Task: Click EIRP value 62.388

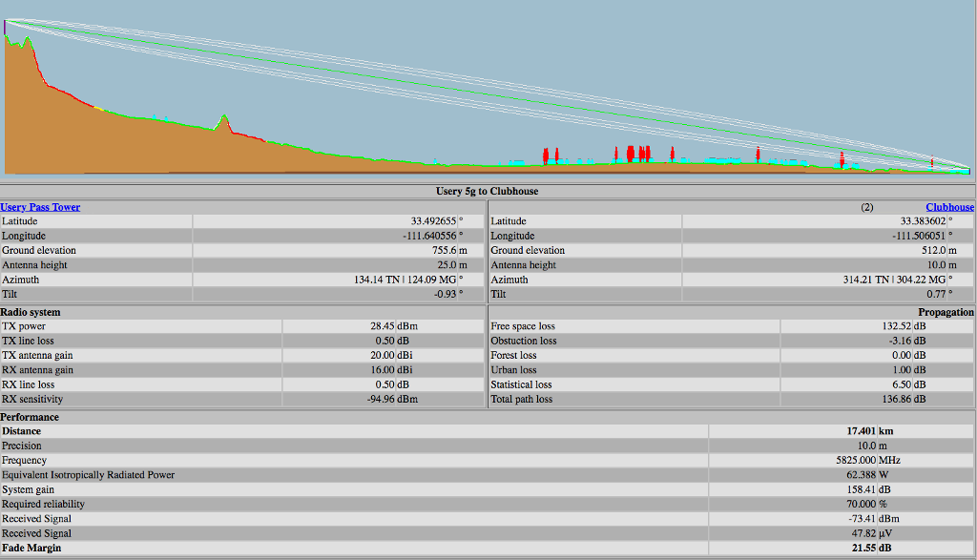Action: pyautogui.click(x=862, y=475)
